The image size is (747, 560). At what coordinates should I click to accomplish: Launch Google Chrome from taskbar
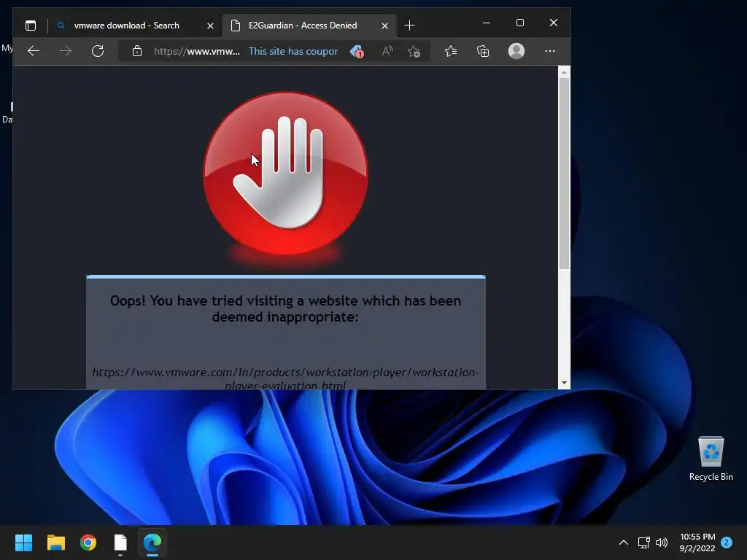click(x=88, y=542)
